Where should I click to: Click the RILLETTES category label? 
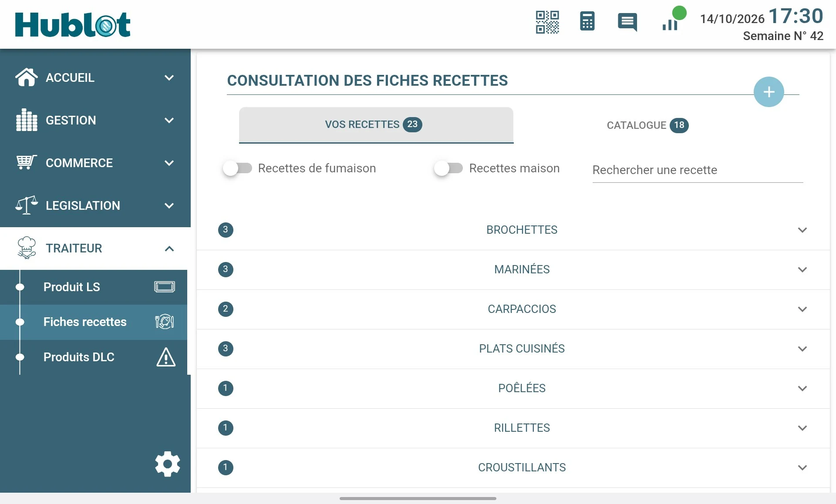(522, 428)
